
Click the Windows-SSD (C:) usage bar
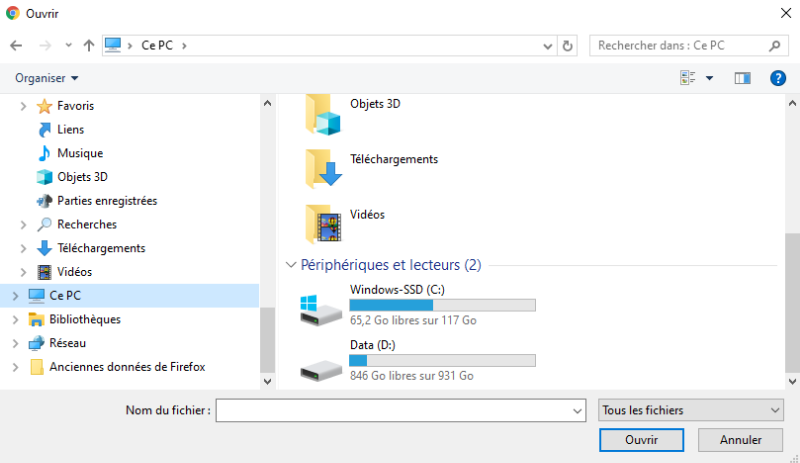[x=442, y=305]
